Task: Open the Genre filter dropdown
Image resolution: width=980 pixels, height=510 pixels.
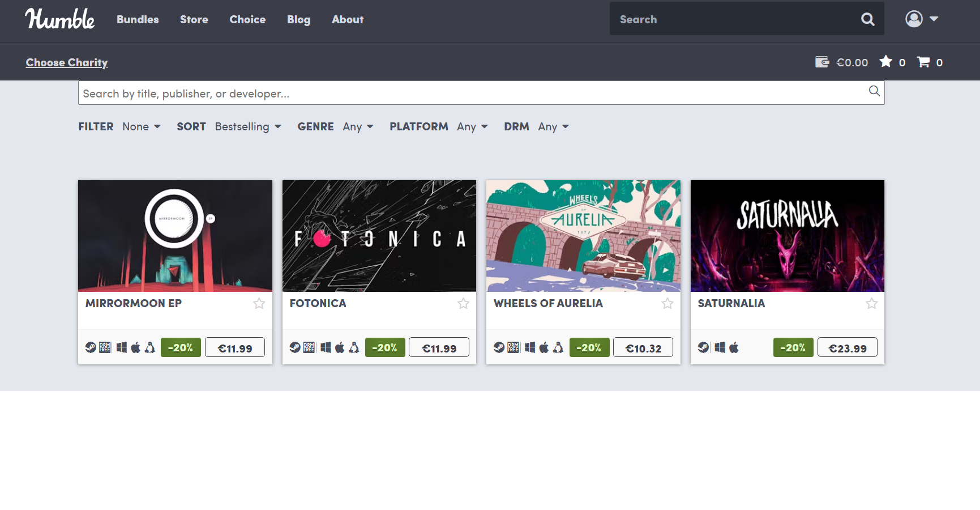Action: click(357, 126)
